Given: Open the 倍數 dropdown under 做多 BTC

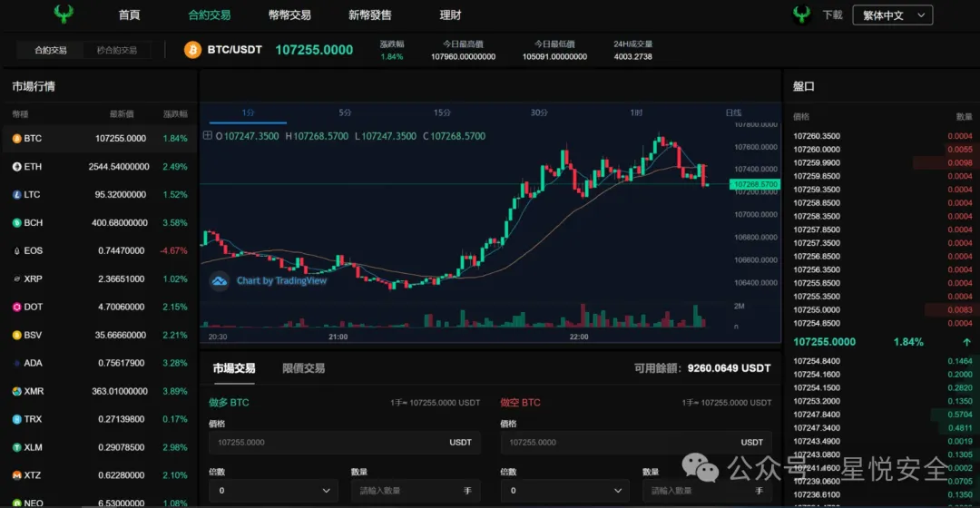Looking at the screenshot, I should coord(273,491).
